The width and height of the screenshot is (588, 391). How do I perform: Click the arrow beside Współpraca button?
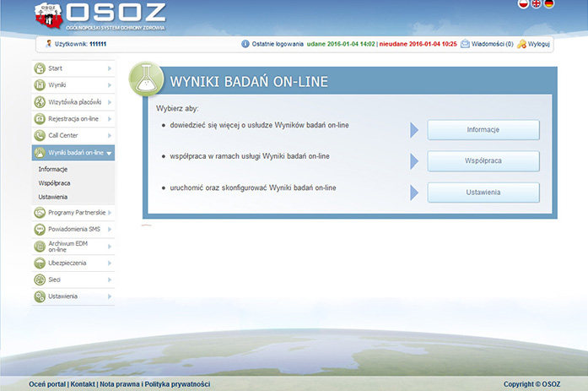pyautogui.click(x=414, y=161)
